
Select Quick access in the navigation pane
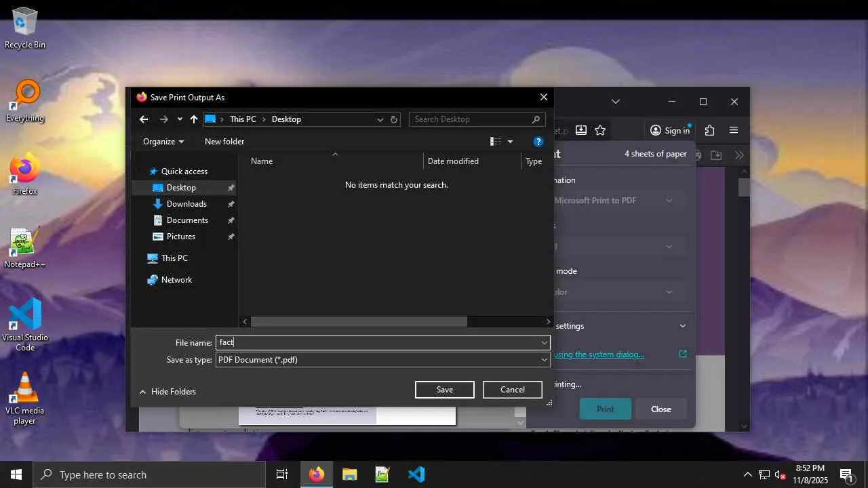(x=184, y=171)
